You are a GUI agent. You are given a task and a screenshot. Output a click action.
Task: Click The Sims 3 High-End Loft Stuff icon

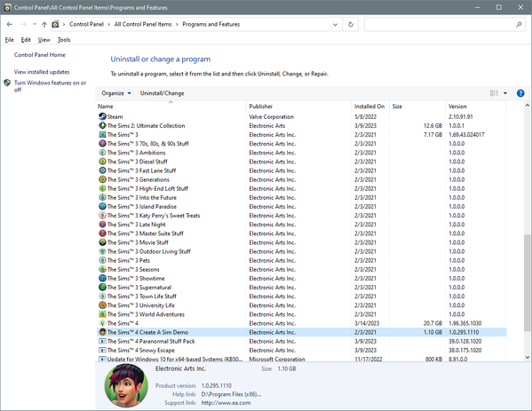pyautogui.click(x=102, y=188)
